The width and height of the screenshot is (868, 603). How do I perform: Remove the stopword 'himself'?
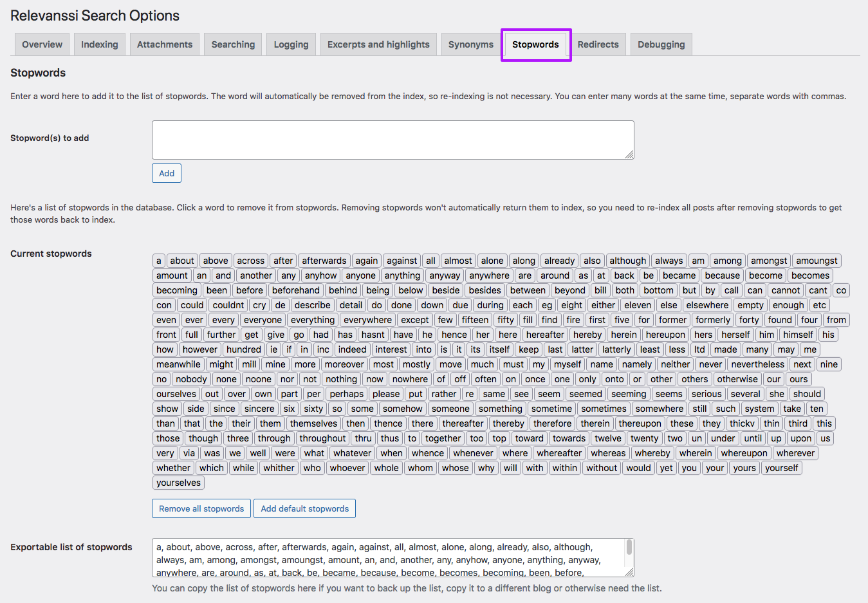798,335
